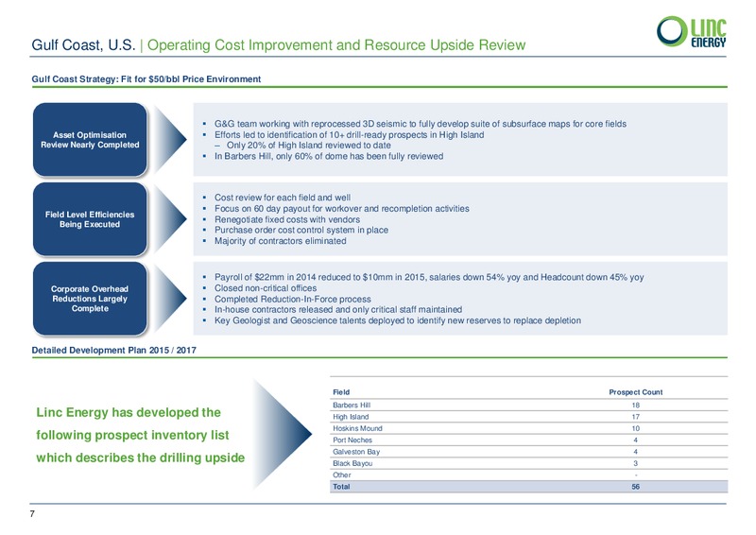
Task: Click bullet 'In Barbers Hill, only 60% of dome'
Action: pos(329,156)
